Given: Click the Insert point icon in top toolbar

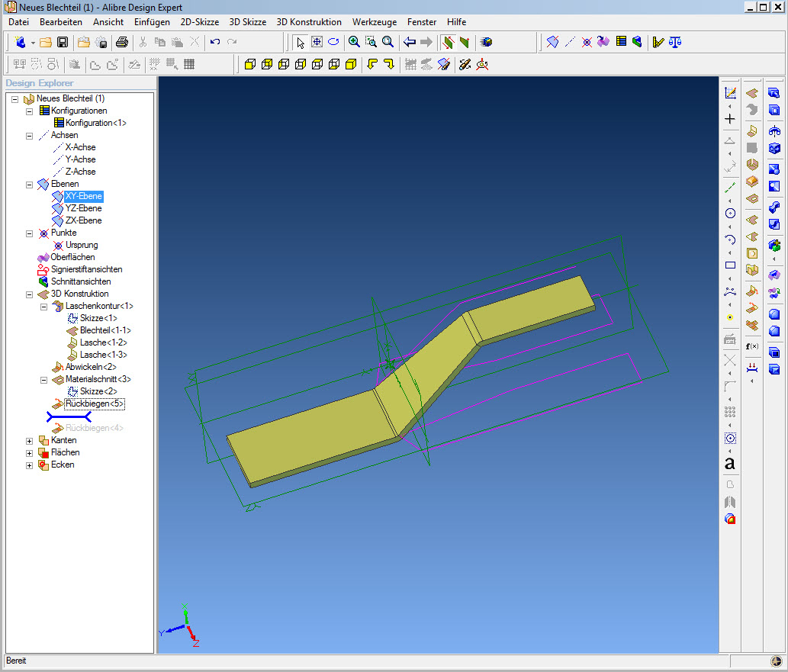Looking at the screenshot, I should click(587, 42).
